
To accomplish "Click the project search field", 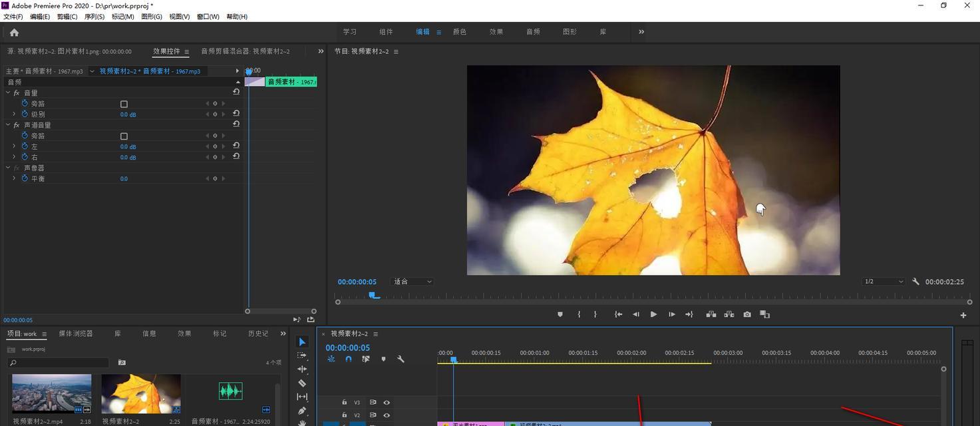I will (59, 363).
